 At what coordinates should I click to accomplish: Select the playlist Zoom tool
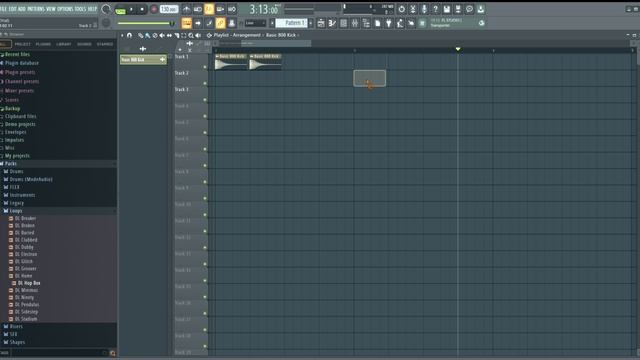tap(191, 36)
